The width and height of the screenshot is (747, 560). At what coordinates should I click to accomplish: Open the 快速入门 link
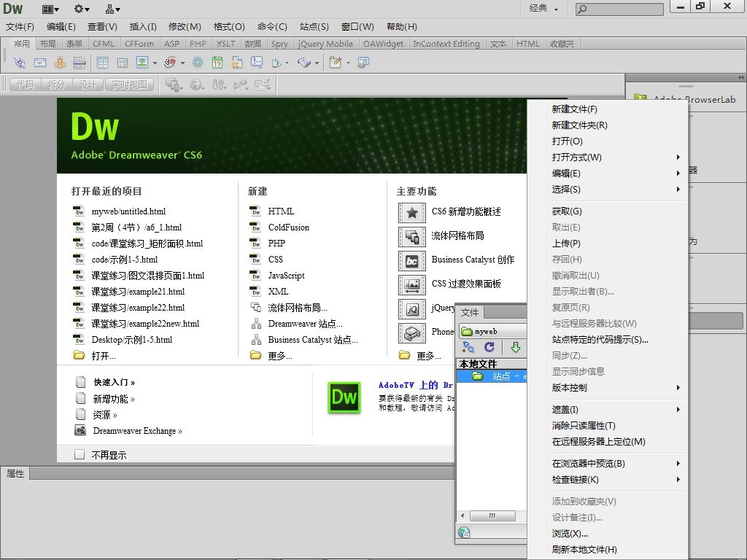pos(115,382)
